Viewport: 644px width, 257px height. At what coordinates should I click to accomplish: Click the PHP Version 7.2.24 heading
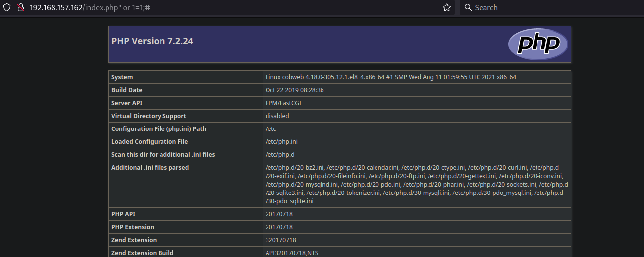pyautogui.click(x=152, y=41)
